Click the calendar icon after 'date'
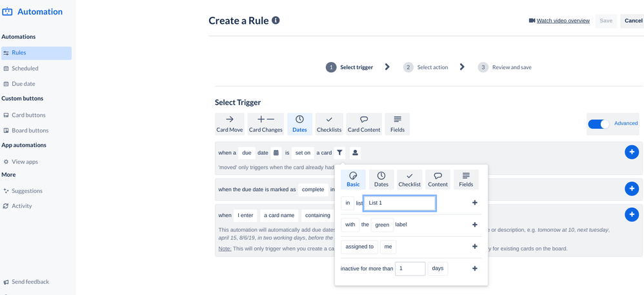The height and width of the screenshot is (295, 644). (276, 153)
